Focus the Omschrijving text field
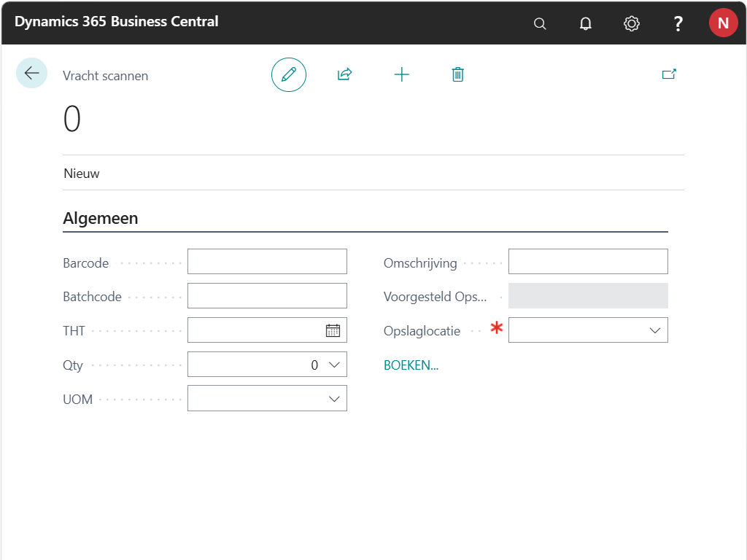The width and height of the screenshot is (747, 560). pos(588,262)
